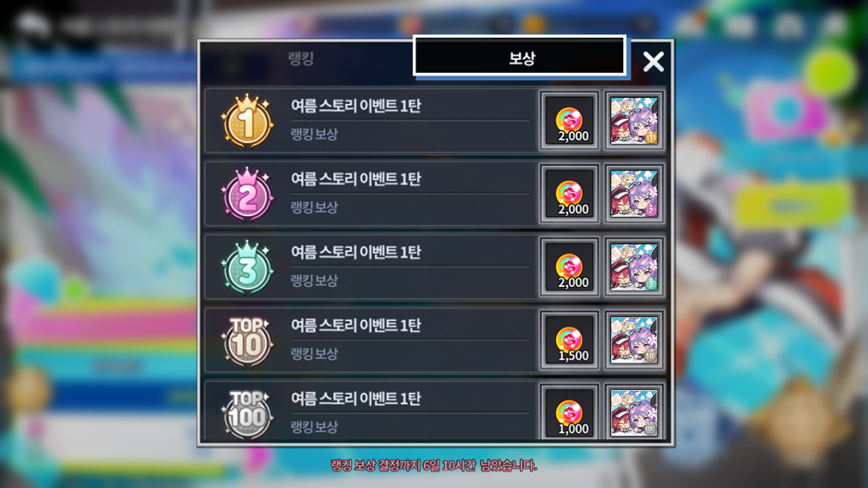Tap the 1,500 coin reward for TOP 10
This screenshot has height=488, width=868.
(x=570, y=339)
